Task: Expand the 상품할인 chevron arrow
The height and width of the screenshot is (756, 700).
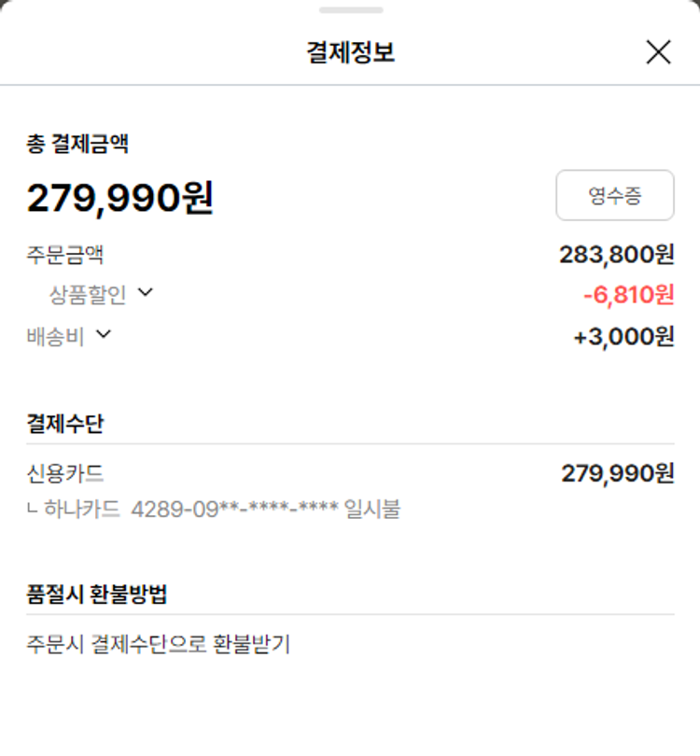Action: [x=145, y=293]
